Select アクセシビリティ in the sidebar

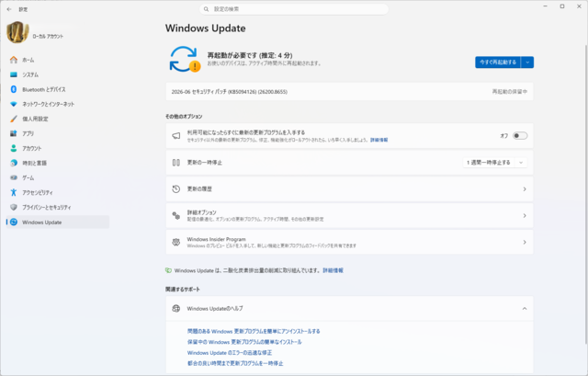(x=58, y=192)
